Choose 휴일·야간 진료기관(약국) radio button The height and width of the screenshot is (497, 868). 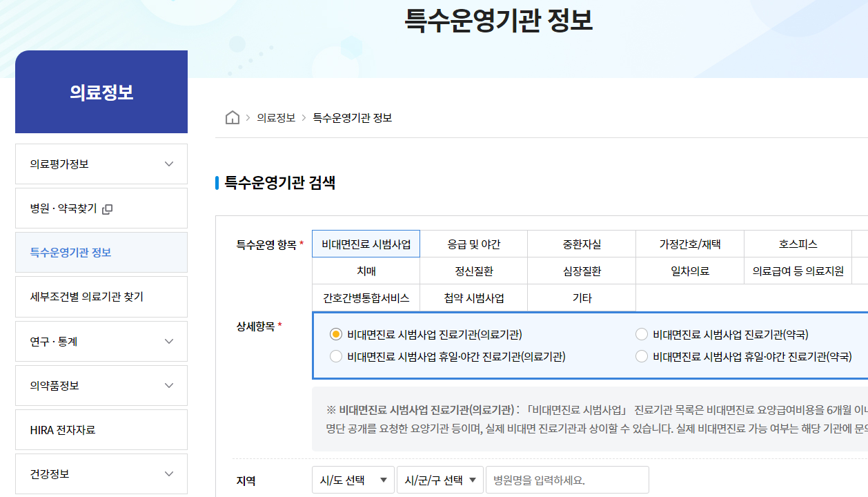point(642,357)
